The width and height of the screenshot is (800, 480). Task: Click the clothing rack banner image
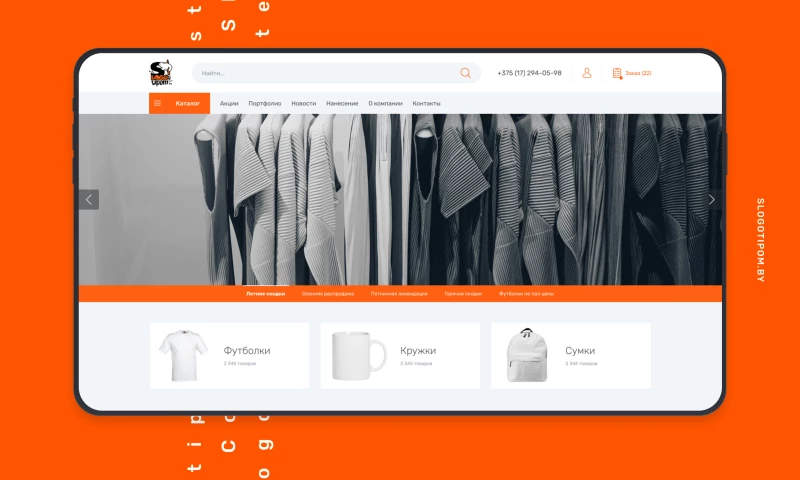400,199
